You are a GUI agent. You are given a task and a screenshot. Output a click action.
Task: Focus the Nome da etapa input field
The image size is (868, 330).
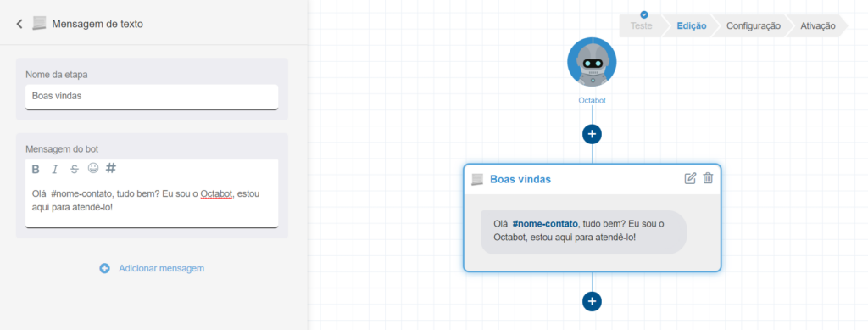[x=152, y=97]
